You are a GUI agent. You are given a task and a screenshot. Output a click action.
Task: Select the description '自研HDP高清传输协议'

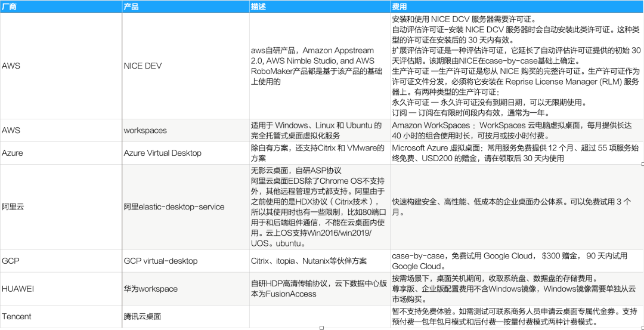(x=320, y=289)
